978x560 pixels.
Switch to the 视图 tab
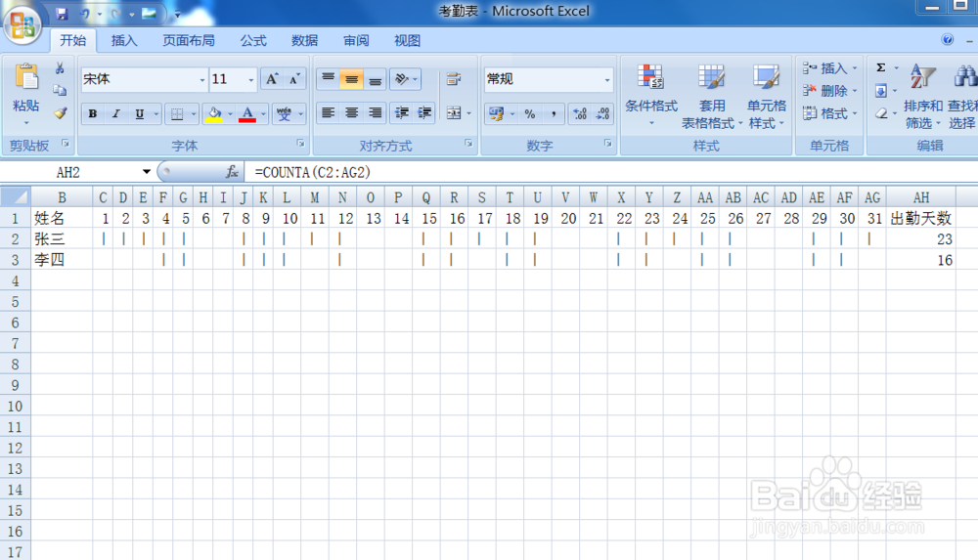pos(407,40)
